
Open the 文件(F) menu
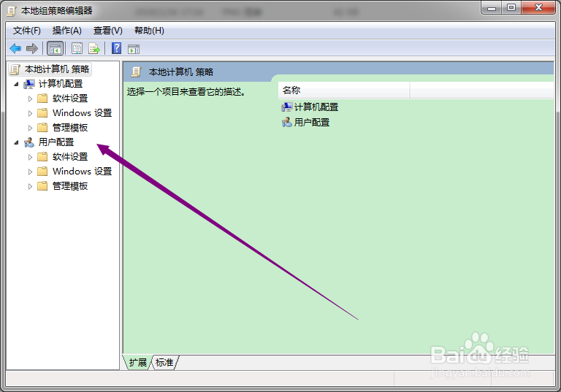[27, 31]
